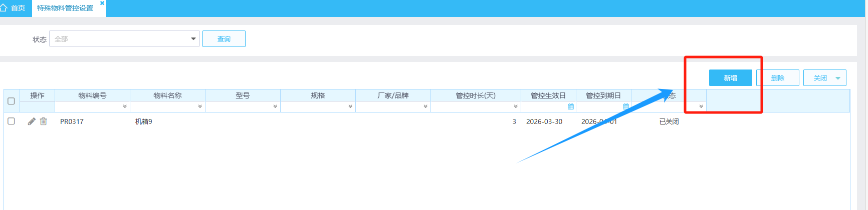Image resolution: width=868 pixels, height=210 pixels.
Task: Sort by the 物料名称 column header
Action: [x=167, y=95]
